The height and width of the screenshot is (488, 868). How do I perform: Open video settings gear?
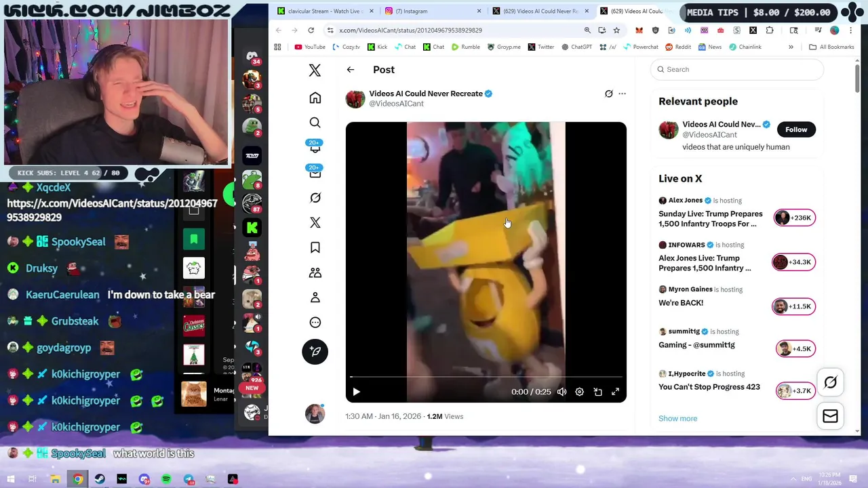pos(579,392)
